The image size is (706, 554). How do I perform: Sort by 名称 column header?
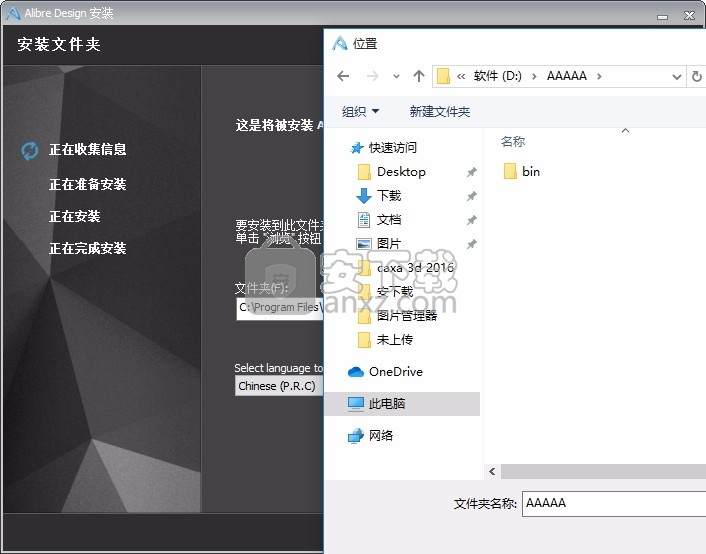[513, 142]
